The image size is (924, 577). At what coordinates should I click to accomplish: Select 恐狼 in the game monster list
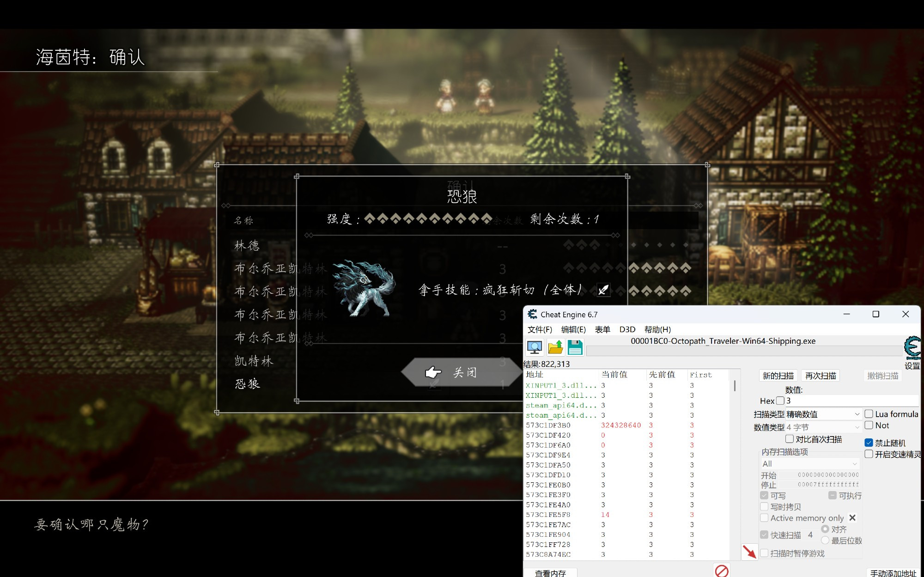247,384
